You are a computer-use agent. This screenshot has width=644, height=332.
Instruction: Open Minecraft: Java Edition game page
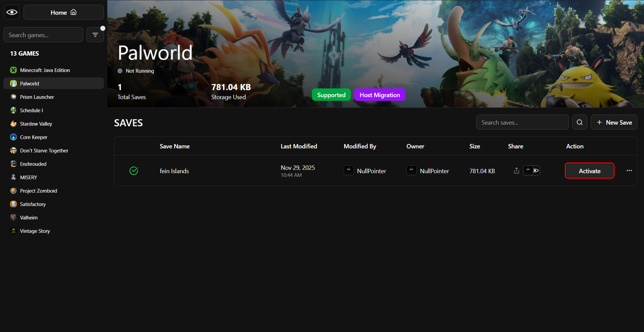[54, 70]
